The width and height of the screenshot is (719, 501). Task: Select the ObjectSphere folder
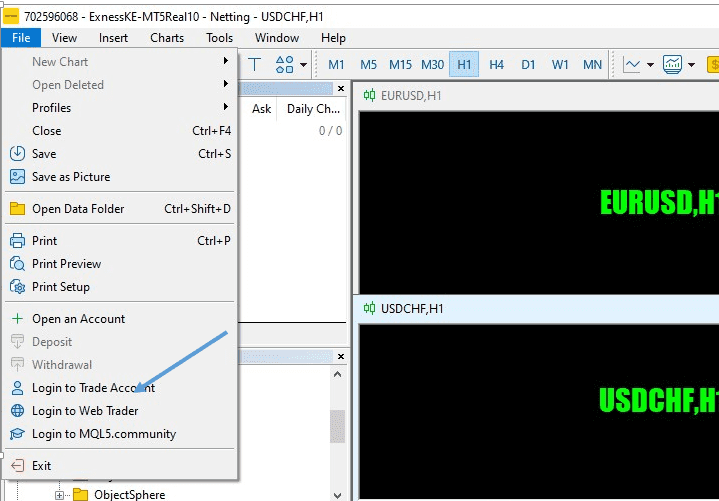point(129,495)
